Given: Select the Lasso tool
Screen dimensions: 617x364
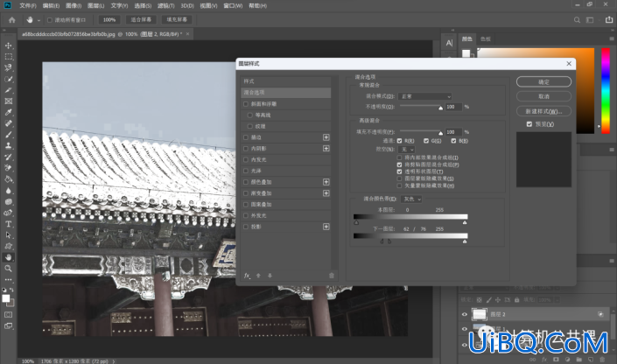Looking at the screenshot, I should click(x=8, y=67).
